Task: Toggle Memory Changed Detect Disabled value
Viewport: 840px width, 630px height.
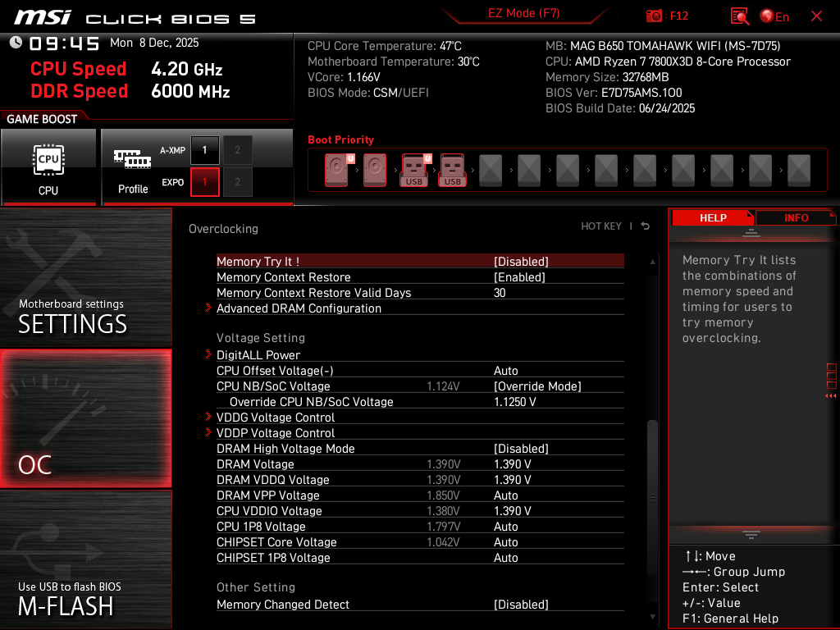Action: click(521, 605)
